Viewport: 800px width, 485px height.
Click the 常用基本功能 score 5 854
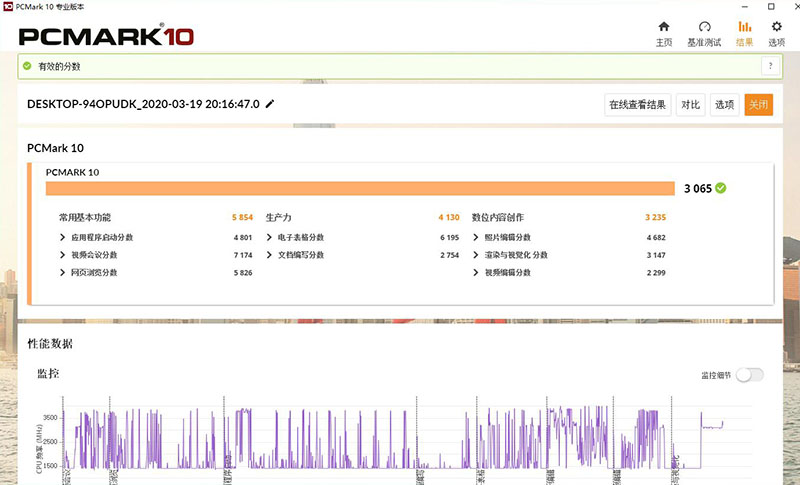tap(242, 217)
